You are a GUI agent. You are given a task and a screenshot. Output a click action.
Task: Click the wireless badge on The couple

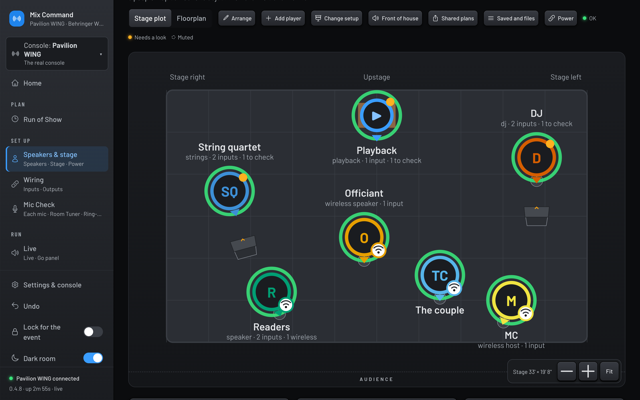tap(454, 288)
